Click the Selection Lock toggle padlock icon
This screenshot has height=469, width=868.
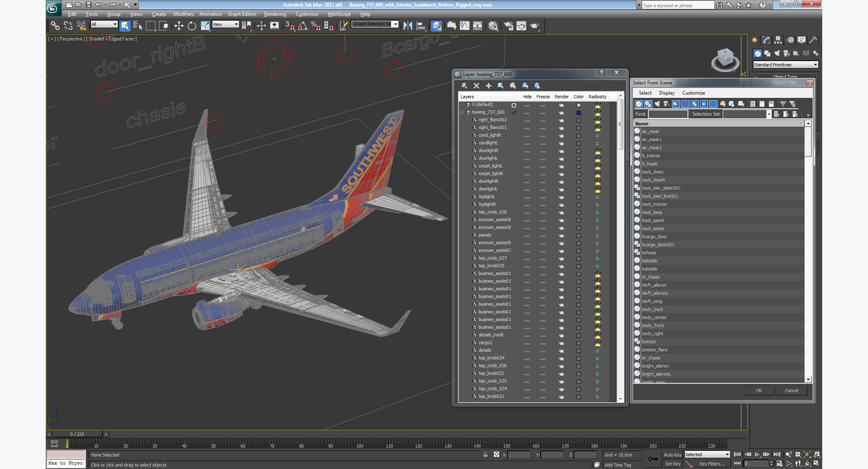click(x=485, y=455)
